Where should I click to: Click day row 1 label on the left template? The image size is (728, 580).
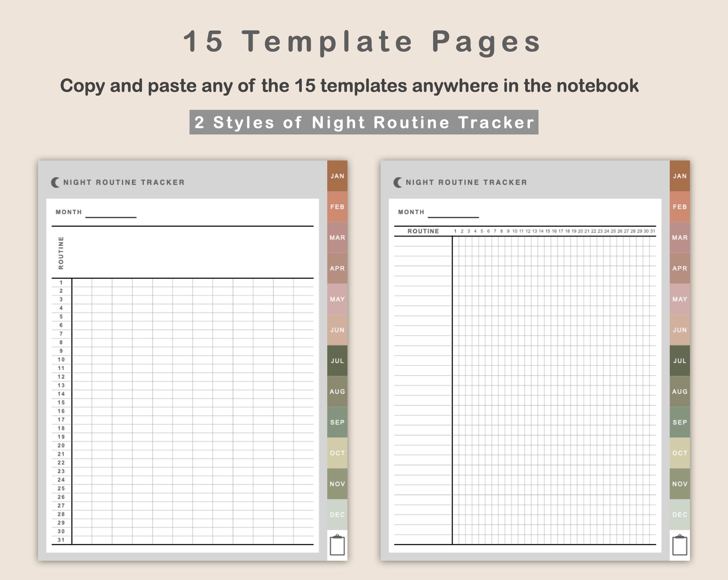pyautogui.click(x=61, y=283)
